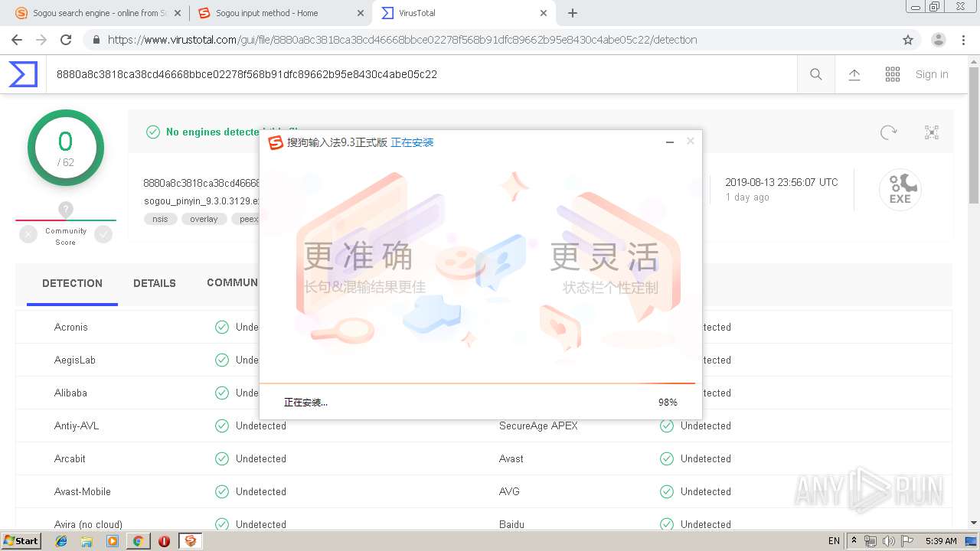The height and width of the screenshot is (551, 980).
Task: Click the Arcabit undetected checkmark icon
Action: (222, 458)
